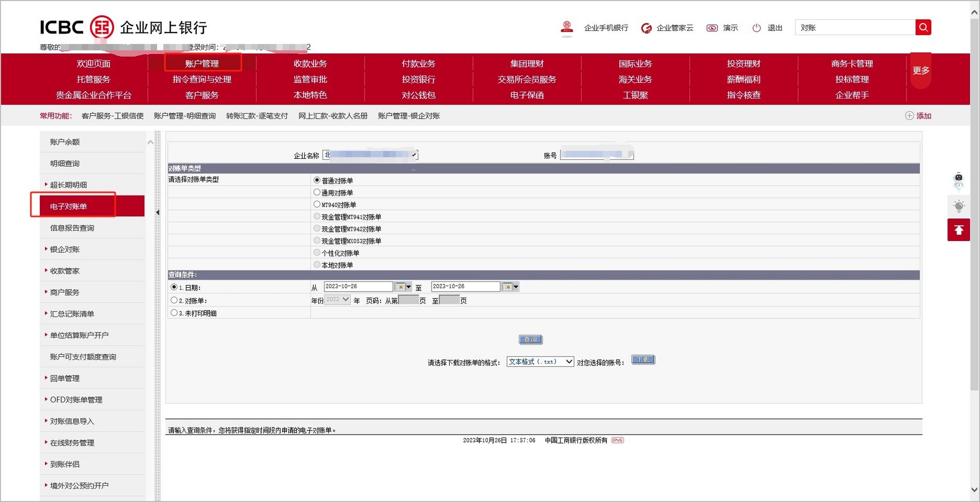Click the 查询 button
The height and width of the screenshot is (502, 980).
pyautogui.click(x=531, y=339)
